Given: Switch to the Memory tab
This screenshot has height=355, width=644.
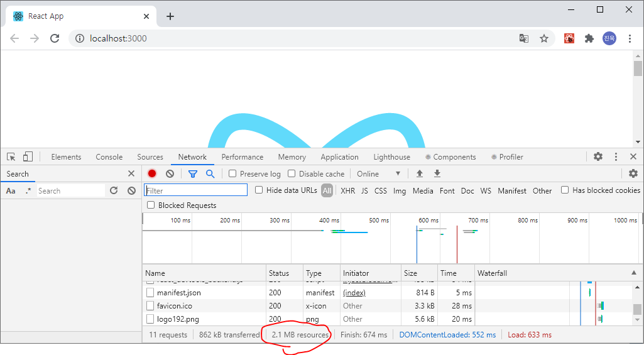Looking at the screenshot, I should pyautogui.click(x=292, y=157).
